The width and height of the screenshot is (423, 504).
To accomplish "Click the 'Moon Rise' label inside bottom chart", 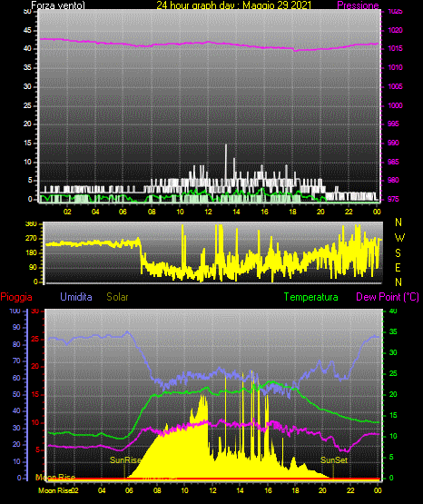I will (x=55, y=478).
